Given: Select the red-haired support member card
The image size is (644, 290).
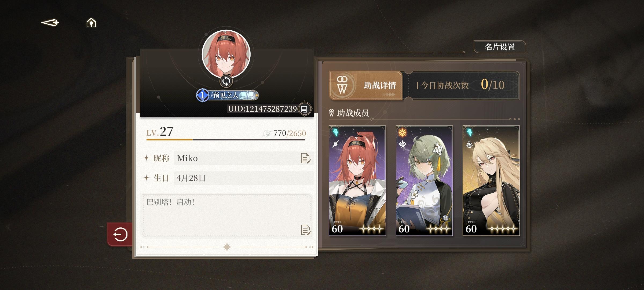Looking at the screenshot, I should 357,181.
